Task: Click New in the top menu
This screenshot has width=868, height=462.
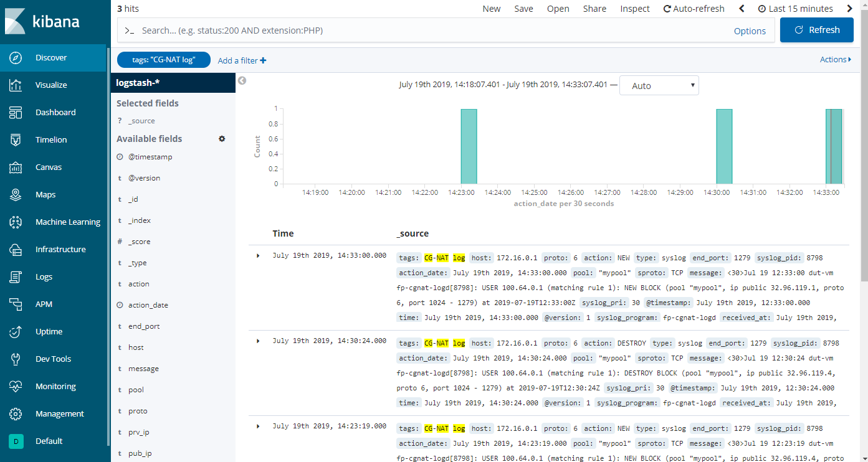Action: [x=492, y=9]
